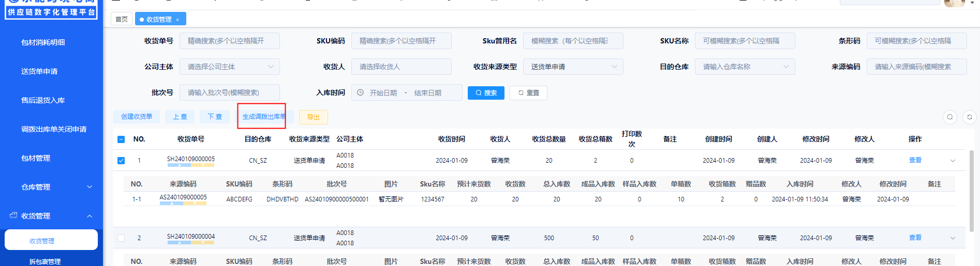The image size is (980, 266).
Task: Toggle the select-all header checkbox
Action: pos(121,139)
